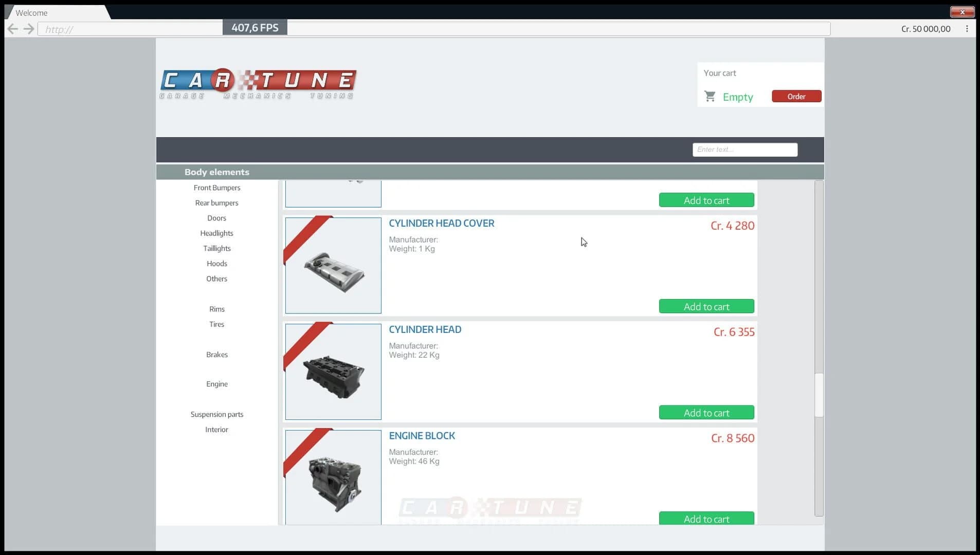Click the Tires category link
The width and height of the screenshot is (980, 555).
216,324
